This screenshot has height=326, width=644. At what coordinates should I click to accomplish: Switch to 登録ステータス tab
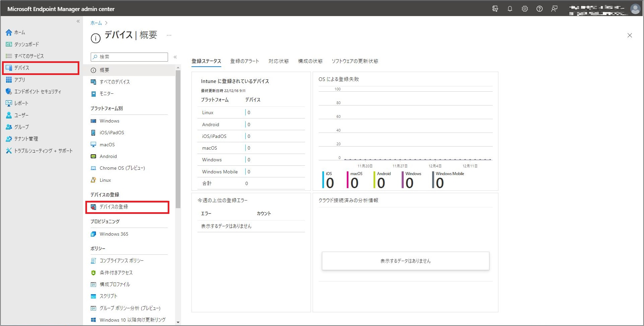pos(206,61)
